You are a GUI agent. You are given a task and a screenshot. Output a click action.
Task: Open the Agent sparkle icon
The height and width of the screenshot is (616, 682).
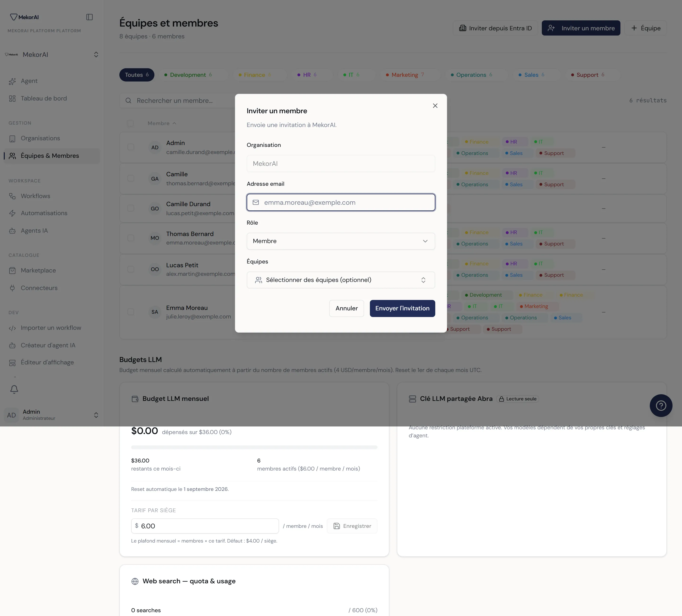tap(13, 81)
